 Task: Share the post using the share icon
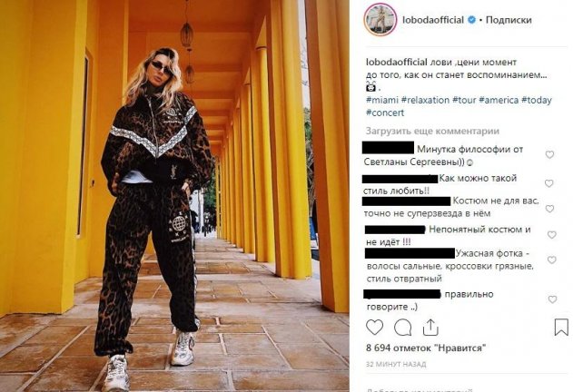click(x=430, y=328)
